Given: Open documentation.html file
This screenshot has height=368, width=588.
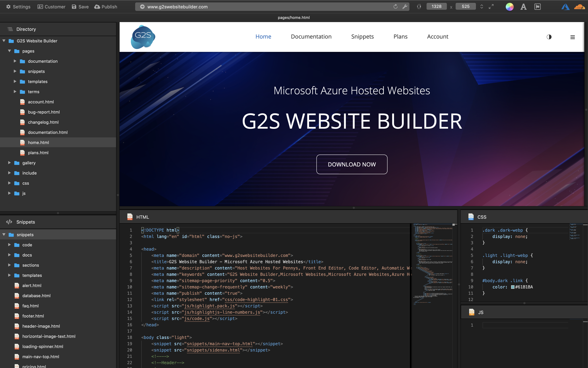Looking at the screenshot, I should click(48, 132).
